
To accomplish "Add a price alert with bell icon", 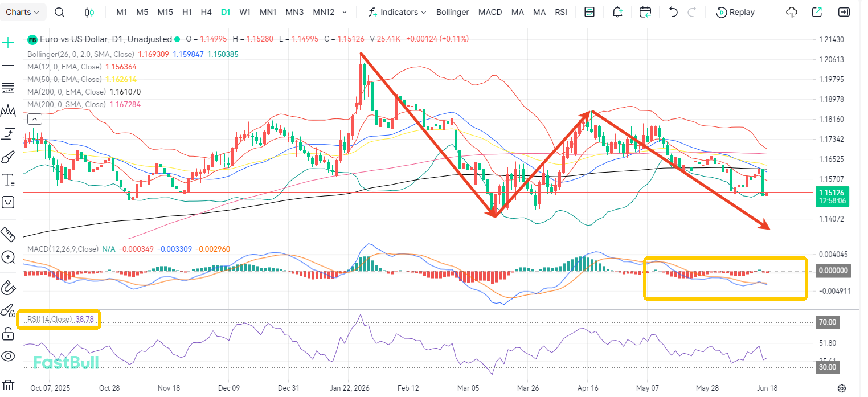I will click(617, 12).
